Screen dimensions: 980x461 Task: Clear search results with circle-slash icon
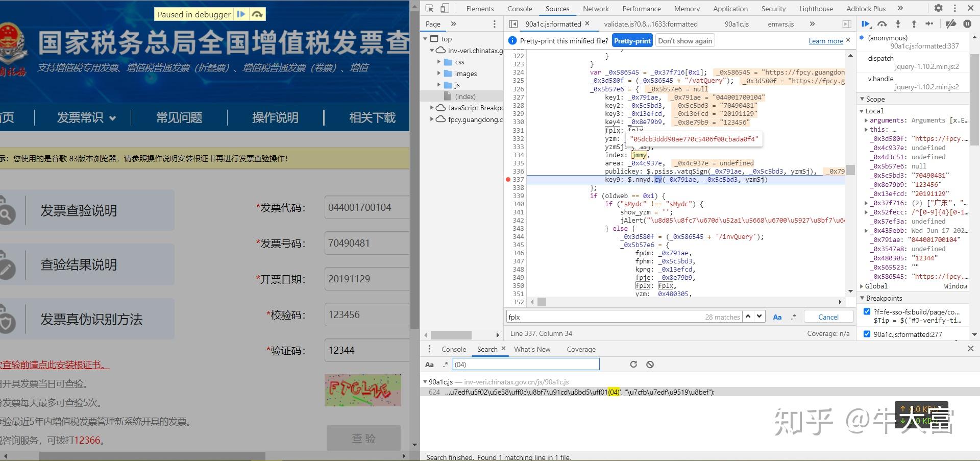pos(649,364)
